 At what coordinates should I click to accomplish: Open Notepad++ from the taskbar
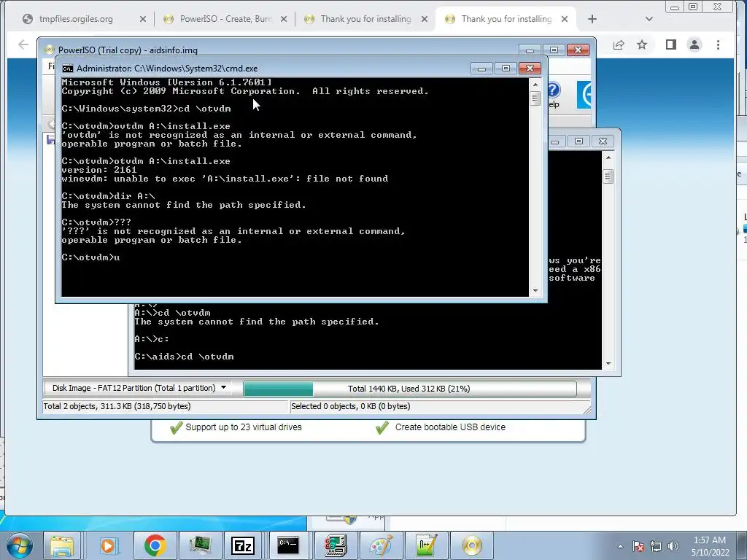tap(426, 545)
